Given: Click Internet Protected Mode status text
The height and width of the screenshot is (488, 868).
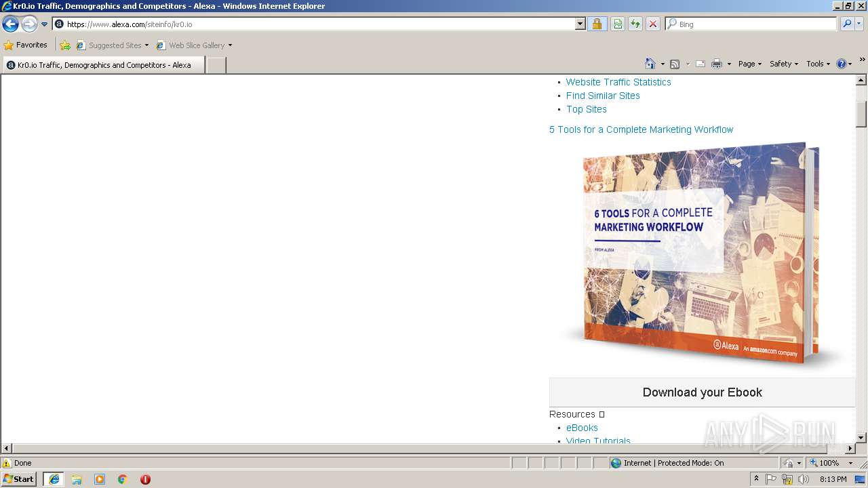Looking at the screenshot, I should click(x=673, y=463).
